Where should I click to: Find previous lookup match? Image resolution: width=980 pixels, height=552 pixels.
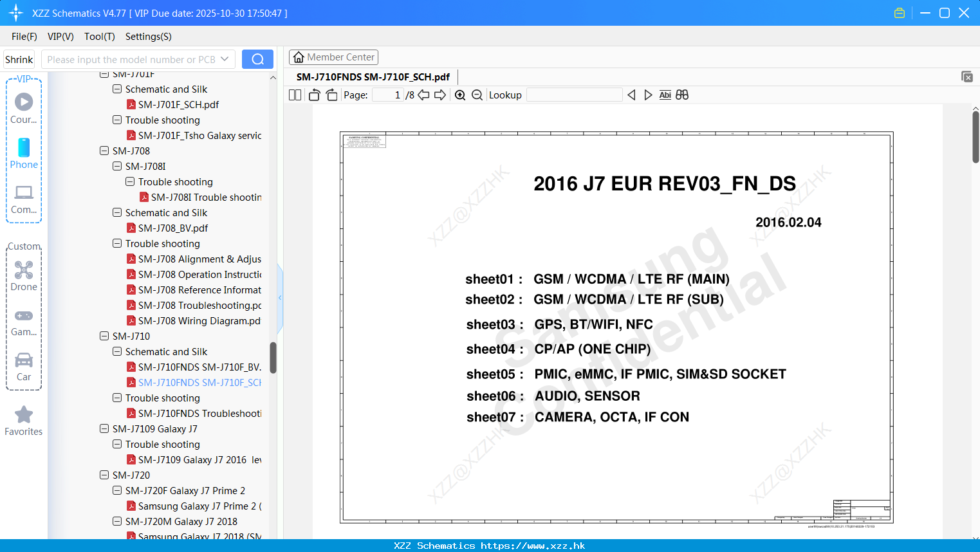coord(631,95)
